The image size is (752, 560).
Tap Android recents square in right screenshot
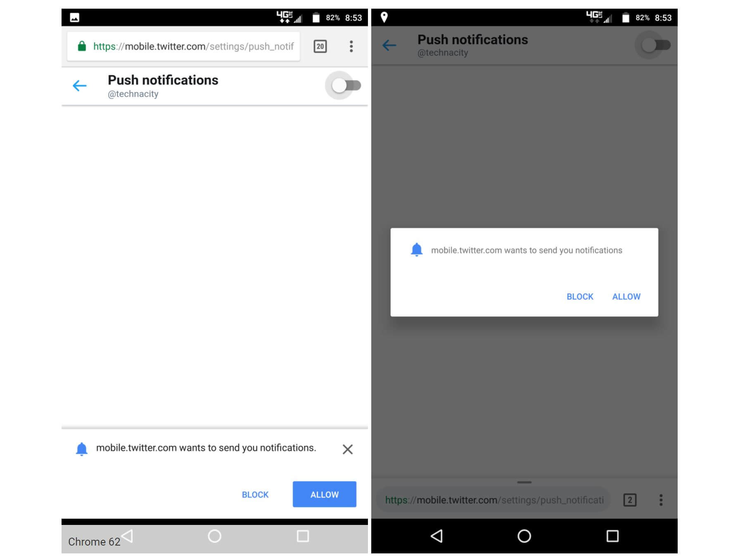pyautogui.click(x=612, y=536)
